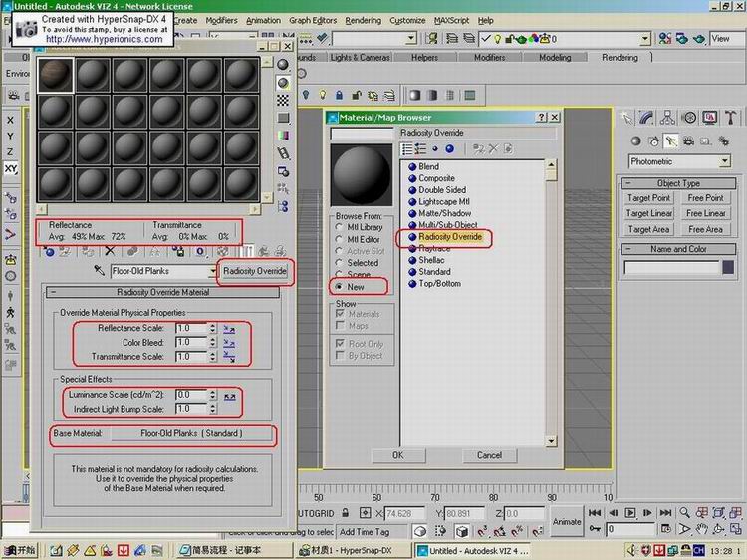Select Lights category icon in Create panel
Image resolution: width=747 pixels, height=560 pixels.
click(x=671, y=141)
